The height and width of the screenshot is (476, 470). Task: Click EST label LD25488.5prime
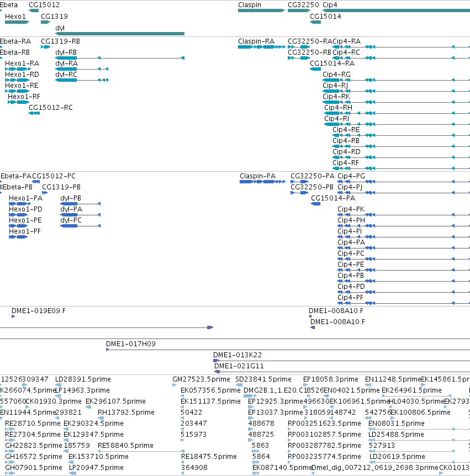396,435
